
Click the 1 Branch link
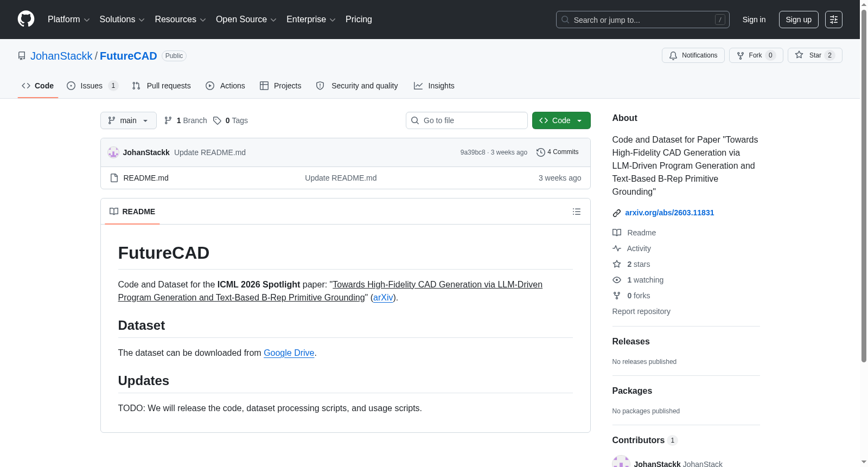pos(186,120)
